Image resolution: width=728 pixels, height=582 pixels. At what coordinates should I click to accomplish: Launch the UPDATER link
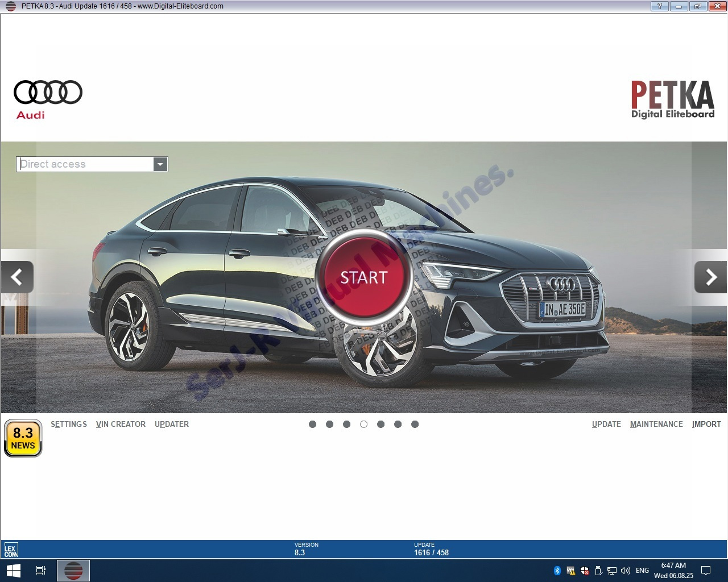pos(172,425)
